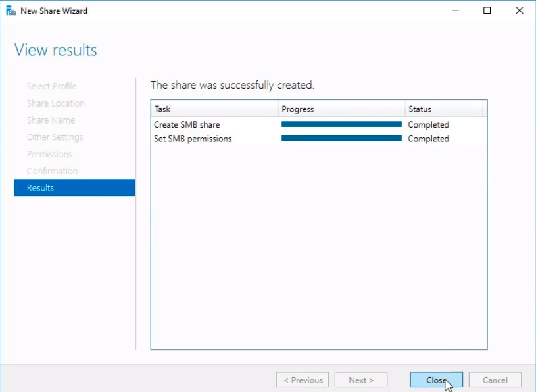Click the Next button

pos(361,380)
